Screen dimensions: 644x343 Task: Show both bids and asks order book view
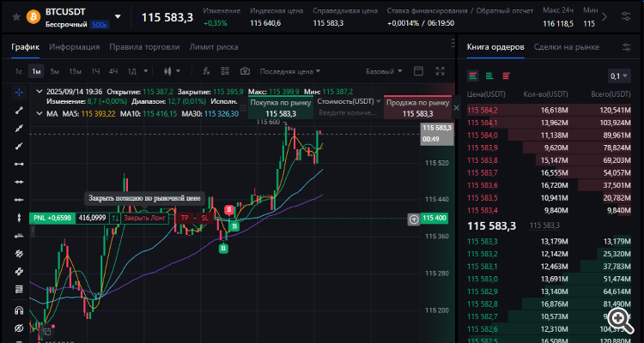(x=473, y=76)
